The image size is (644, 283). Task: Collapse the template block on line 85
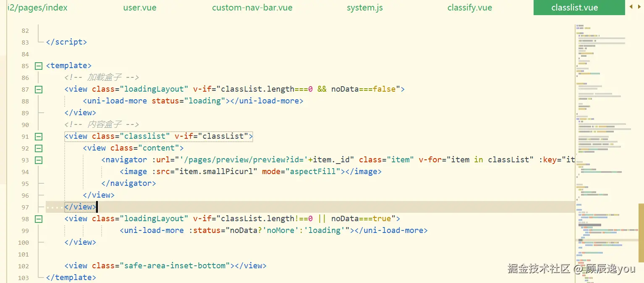tap(39, 66)
